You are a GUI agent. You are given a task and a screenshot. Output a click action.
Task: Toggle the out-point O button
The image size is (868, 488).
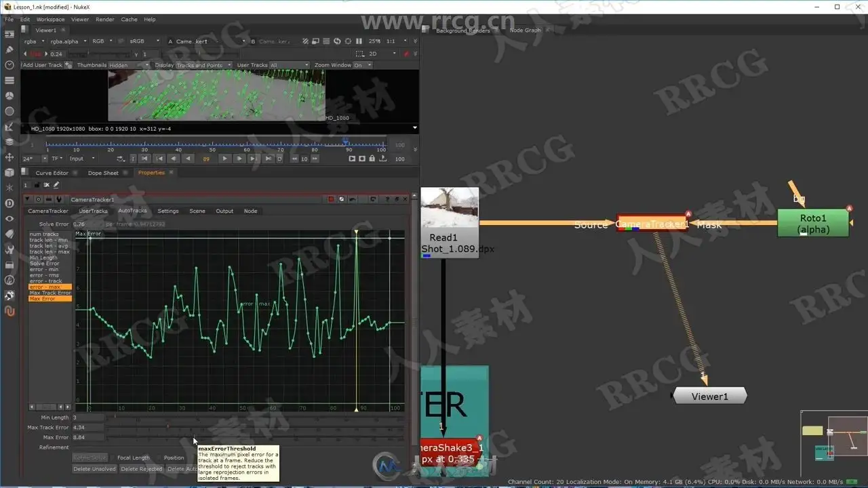tap(279, 159)
